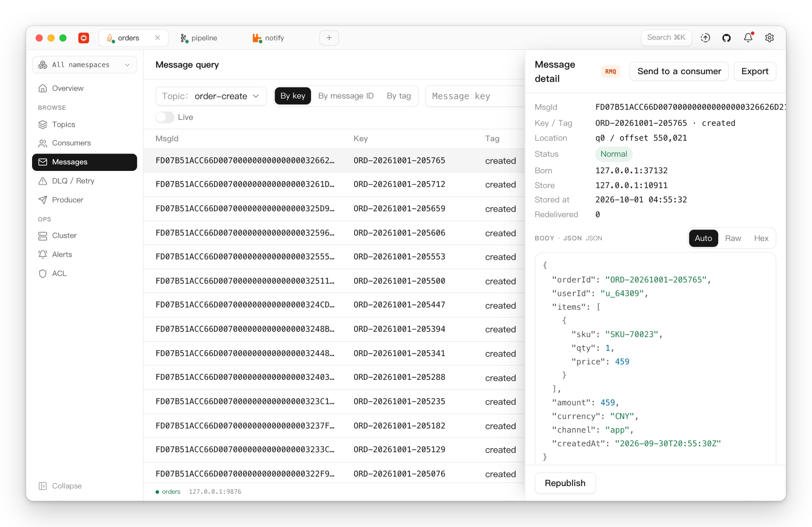
Task: Click orders connection in status bar
Action: [168, 492]
